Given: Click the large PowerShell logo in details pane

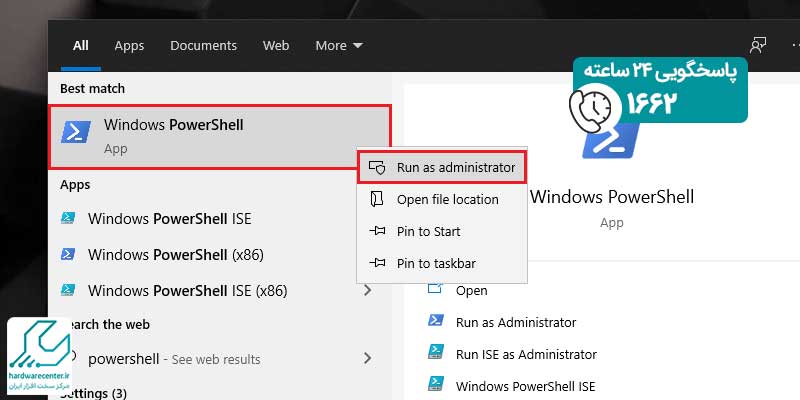Looking at the screenshot, I should click(610, 140).
